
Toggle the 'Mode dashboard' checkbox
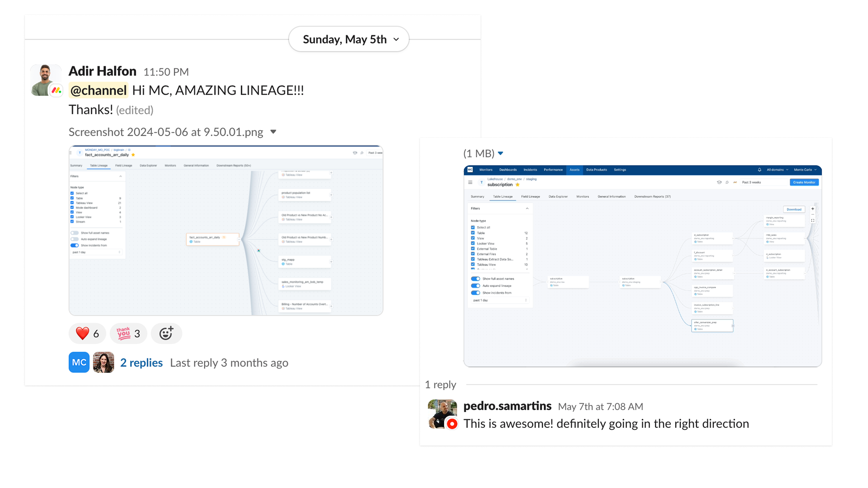click(72, 207)
